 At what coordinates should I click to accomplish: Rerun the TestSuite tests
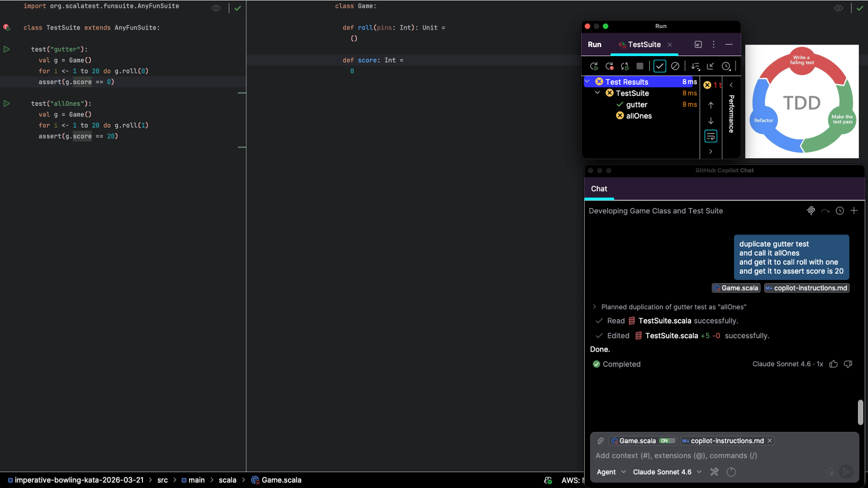click(x=594, y=66)
